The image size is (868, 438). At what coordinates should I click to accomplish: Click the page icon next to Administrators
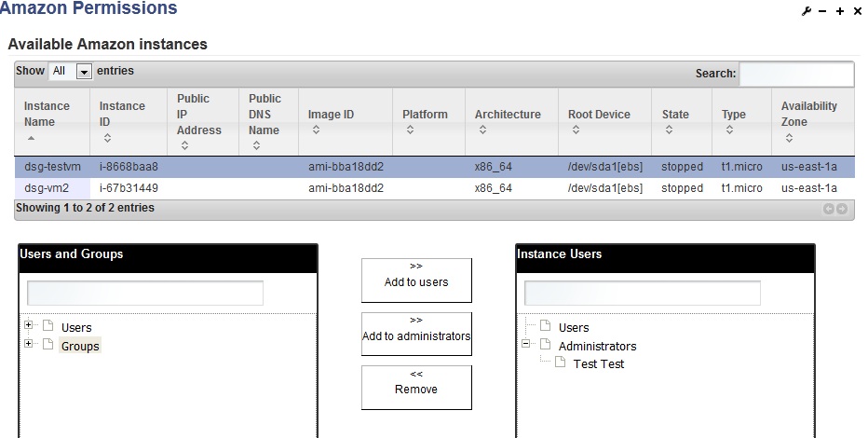[x=545, y=344]
